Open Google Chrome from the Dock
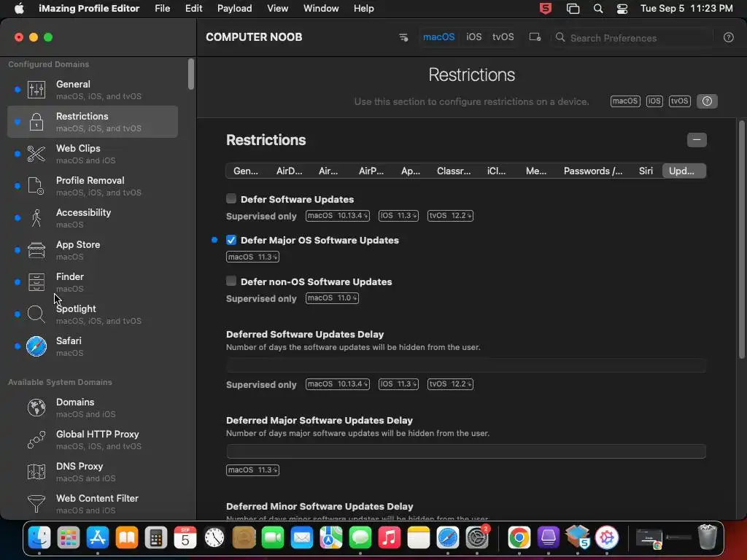This screenshot has height=560, width=747. coord(519,537)
